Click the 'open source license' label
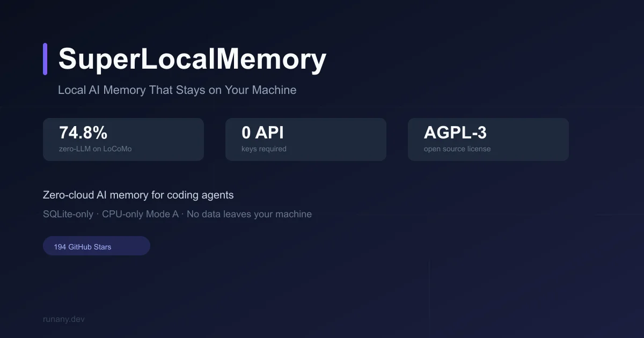Image resolution: width=644 pixels, height=338 pixels. pyautogui.click(x=457, y=149)
